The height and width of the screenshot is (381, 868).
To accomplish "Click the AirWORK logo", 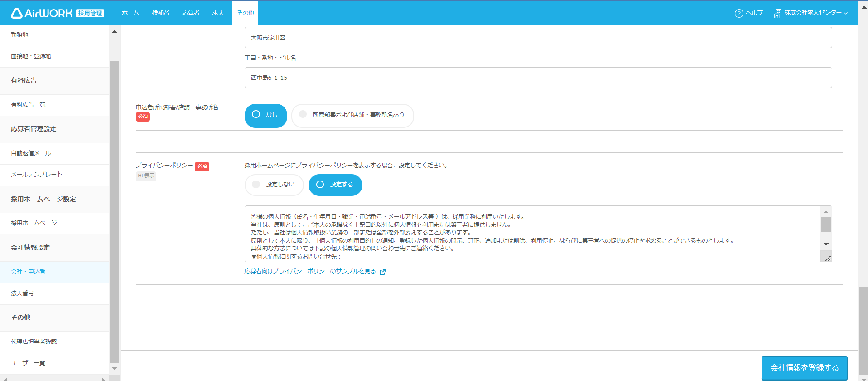I will (58, 13).
